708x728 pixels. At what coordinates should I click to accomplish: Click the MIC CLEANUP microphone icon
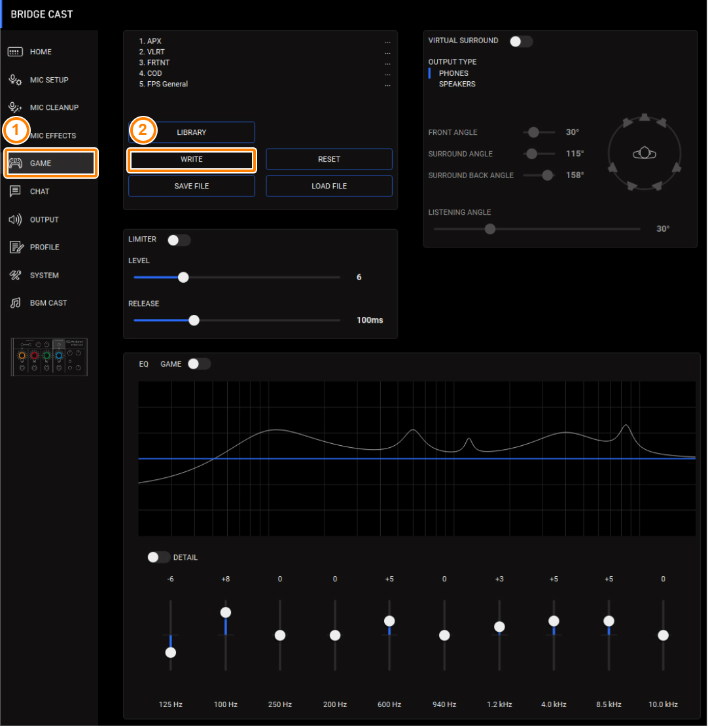15,108
